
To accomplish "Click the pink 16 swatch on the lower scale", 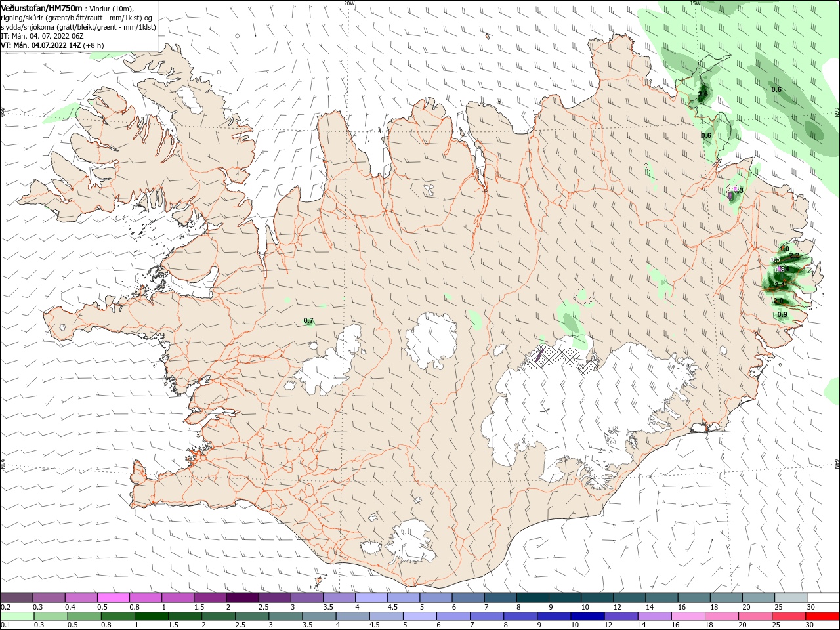I will tap(687, 616).
